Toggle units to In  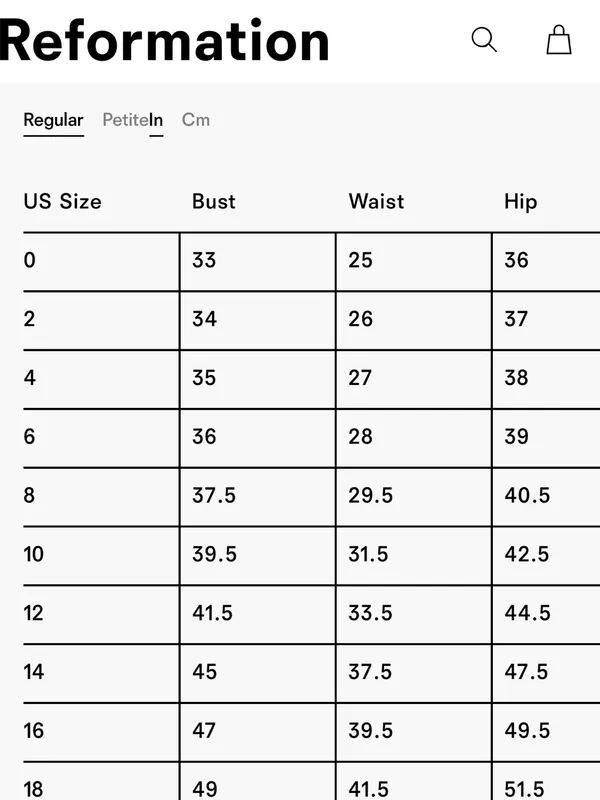[156, 120]
